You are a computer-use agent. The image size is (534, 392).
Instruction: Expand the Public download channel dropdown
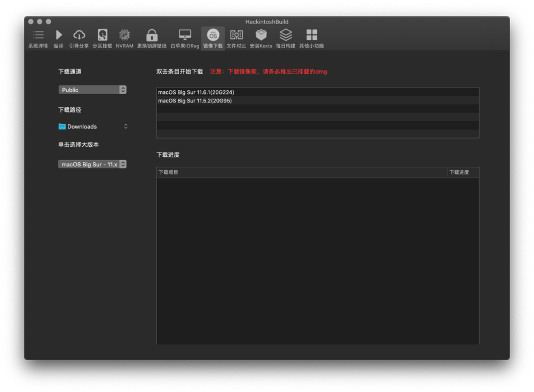tap(92, 90)
